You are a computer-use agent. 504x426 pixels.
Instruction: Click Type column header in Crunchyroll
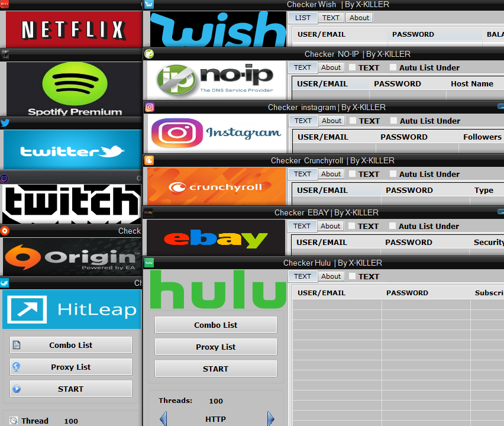(484, 190)
